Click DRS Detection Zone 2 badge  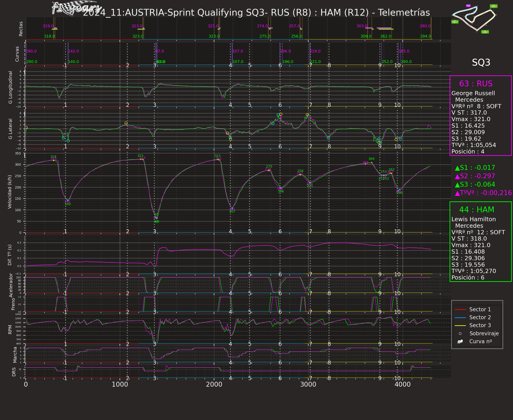[455, 22]
